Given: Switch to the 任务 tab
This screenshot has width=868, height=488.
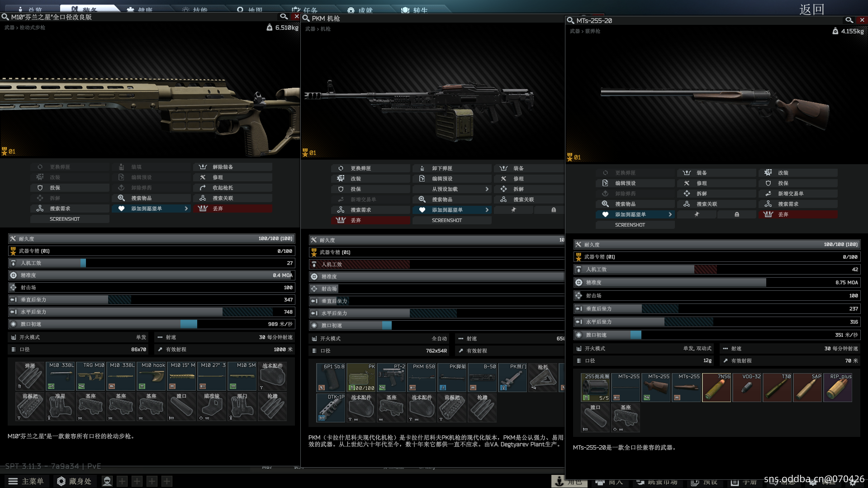Looking at the screenshot, I should (x=305, y=9).
